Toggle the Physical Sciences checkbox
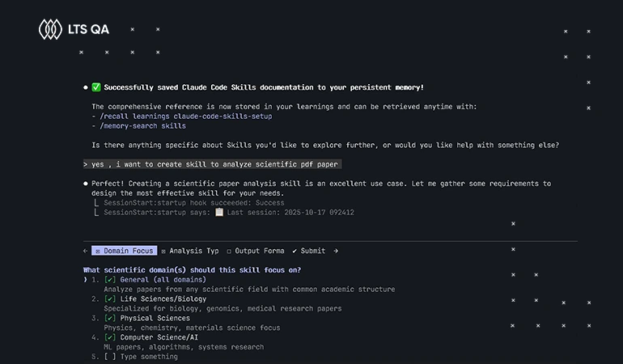623x364 pixels. [110, 319]
